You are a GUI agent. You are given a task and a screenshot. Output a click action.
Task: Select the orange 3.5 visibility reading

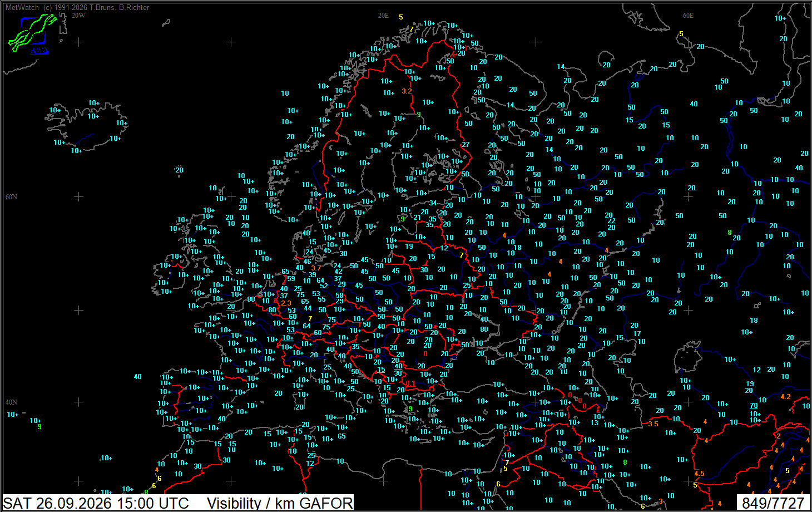(x=653, y=424)
